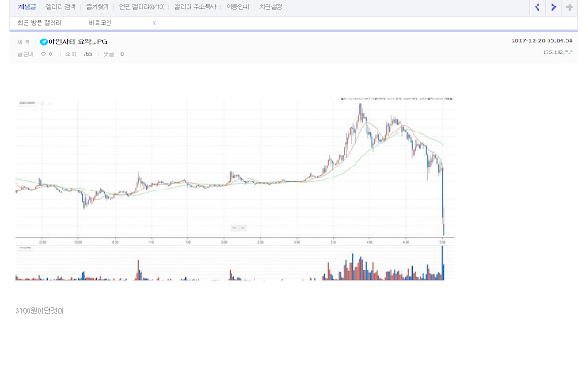Select the 즐겨찾기 menu item

97,6
